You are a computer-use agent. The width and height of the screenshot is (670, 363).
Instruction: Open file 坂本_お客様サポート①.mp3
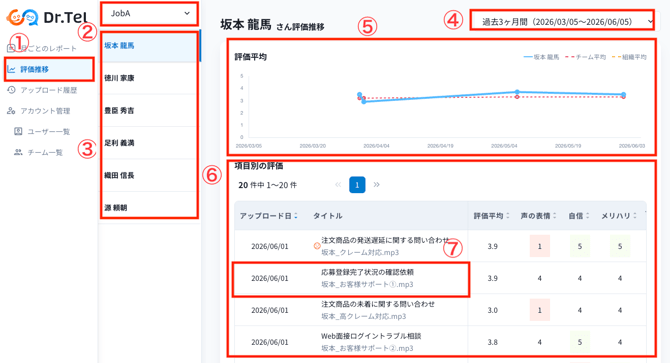click(367, 284)
